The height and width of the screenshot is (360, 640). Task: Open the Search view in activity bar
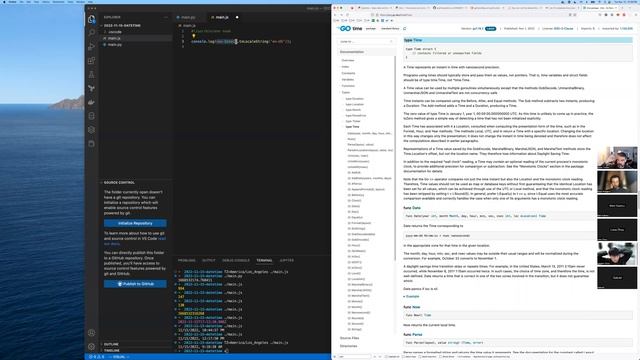coord(91,33)
